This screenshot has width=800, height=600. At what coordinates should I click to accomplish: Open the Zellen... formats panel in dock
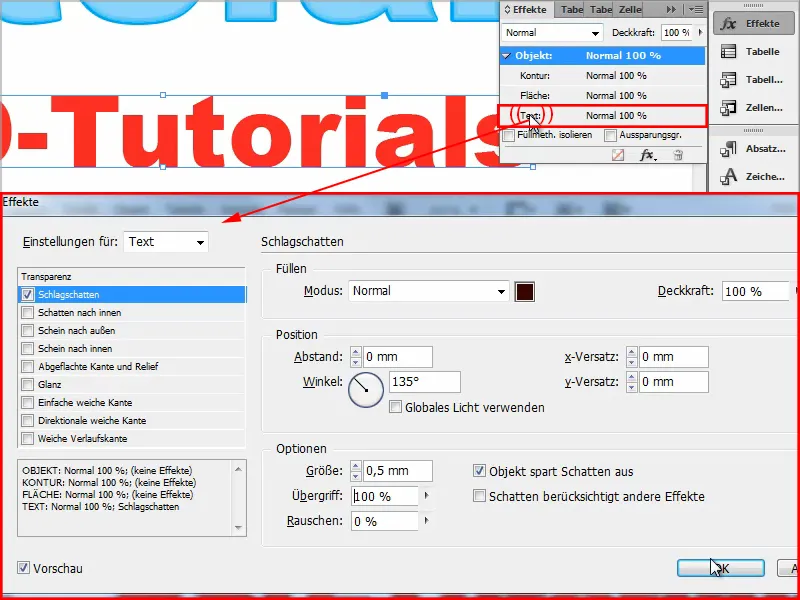click(x=753, y=108)
